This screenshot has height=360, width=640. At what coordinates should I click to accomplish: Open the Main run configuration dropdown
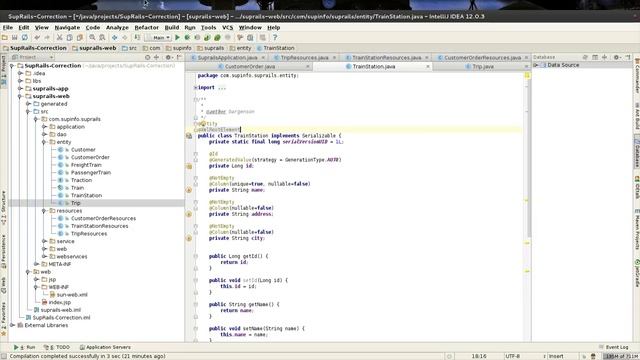click(x=158, y=38)
